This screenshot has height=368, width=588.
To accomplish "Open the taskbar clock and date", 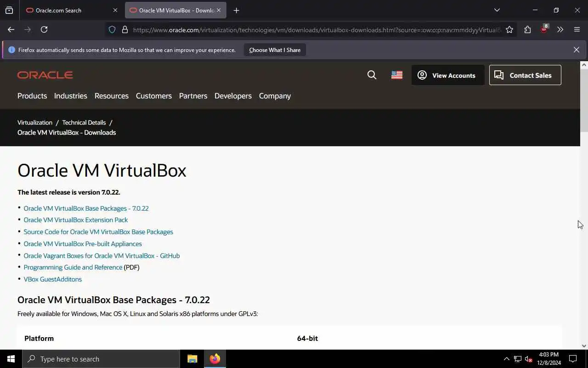I will pyautogui.click(x=549, y=359).
